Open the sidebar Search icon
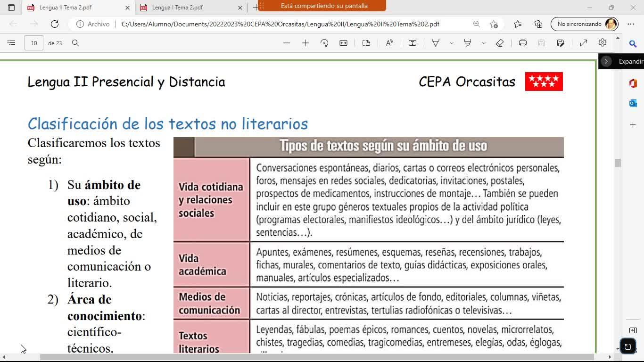Viewport: 644px width, 362px height. coord(633,44)
